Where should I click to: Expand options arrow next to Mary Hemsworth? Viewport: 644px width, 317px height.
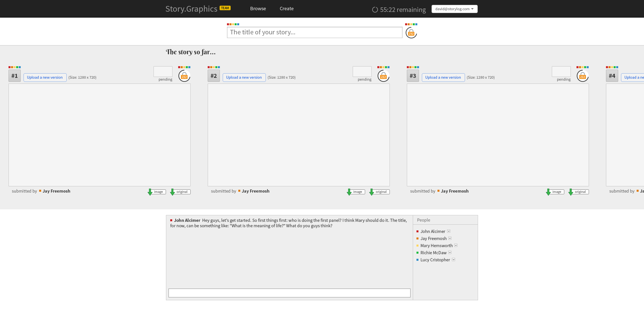pyautogui.click(x=456, y=245)
